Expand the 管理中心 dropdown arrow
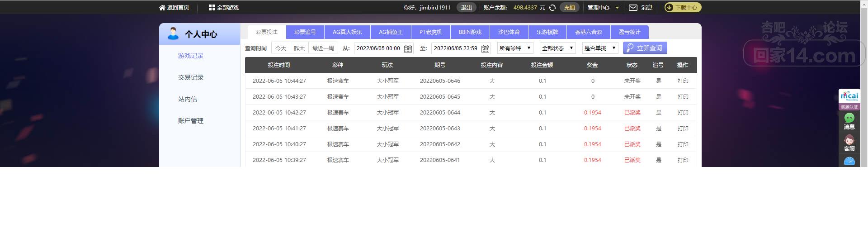The width and height of the screenshot is (868, 248). (617, 8)
